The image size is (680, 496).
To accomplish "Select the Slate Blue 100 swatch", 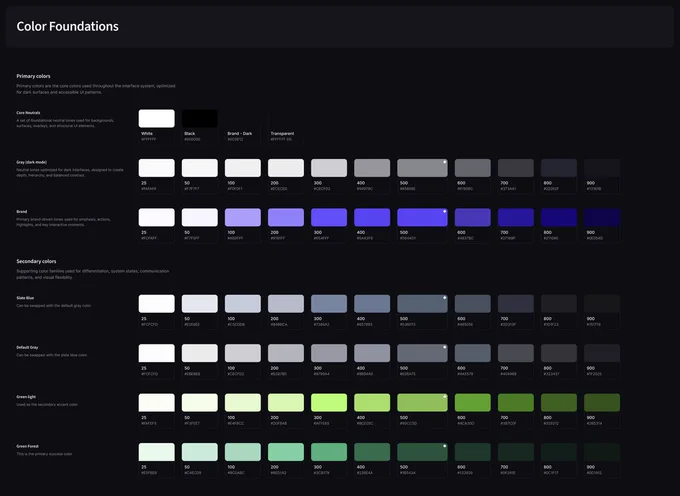I will [243, 303].
